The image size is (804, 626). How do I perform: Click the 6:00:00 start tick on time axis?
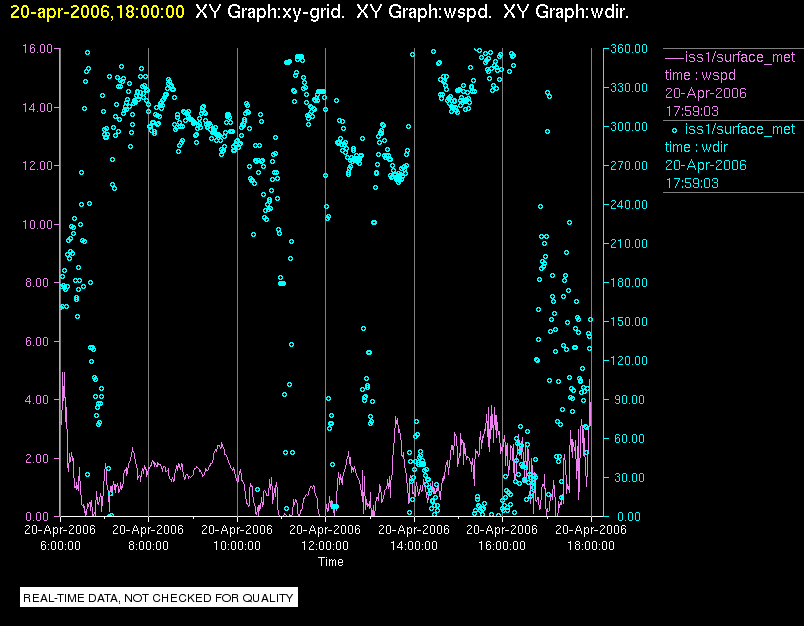tap(60, 546)
